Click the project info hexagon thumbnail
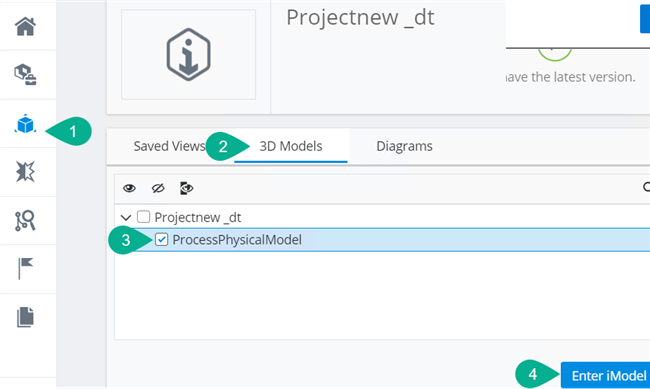The height and width of the screenshot is (389, 650). [x=189, y=54]
